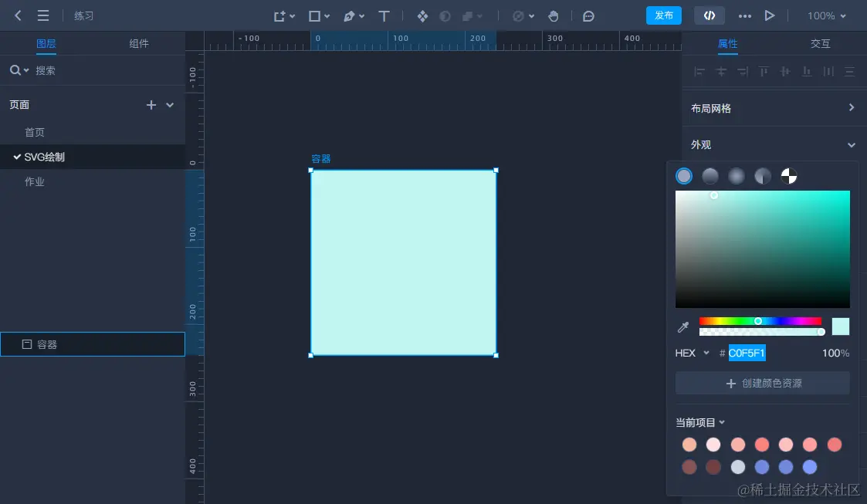Click the opacity slider handle
Viewport: 867px width, 504px height.
[x=821, y=332]
